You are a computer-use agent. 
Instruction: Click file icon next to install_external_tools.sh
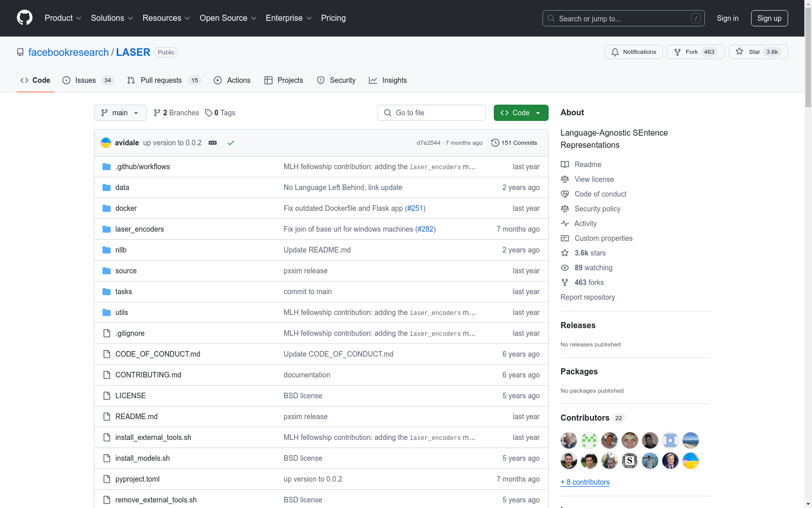pyautogui.click(x=107, y=437)
